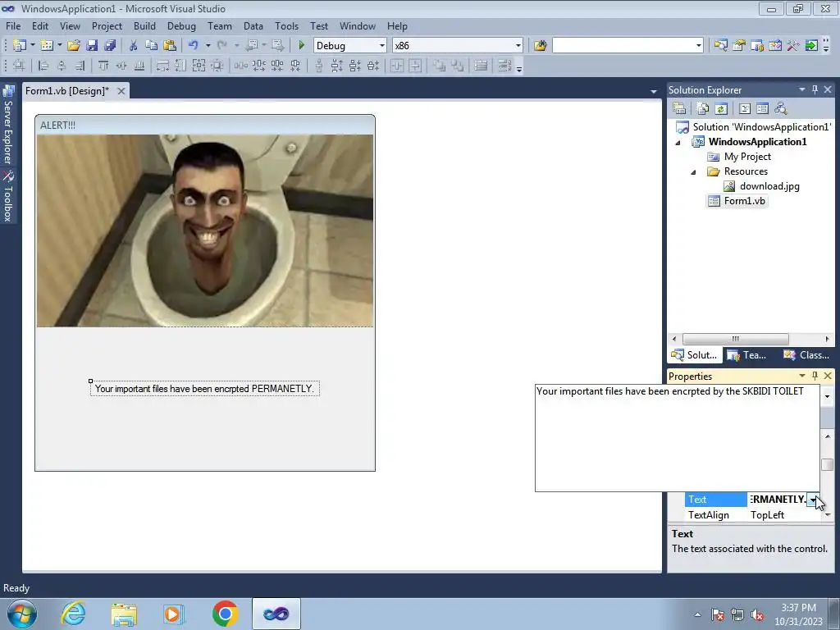Image resolution: width=840 pixels, height=630 pixels.
Task: Open the Solution Explorer window position menu
Action: point(802,89)
